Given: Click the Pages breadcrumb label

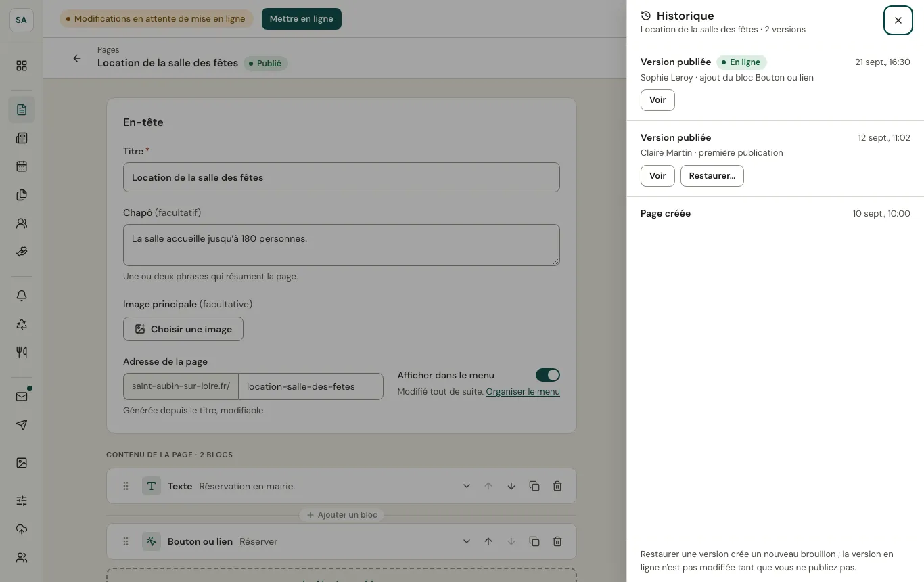Looking at the screenshot, I should coord(108,50).
